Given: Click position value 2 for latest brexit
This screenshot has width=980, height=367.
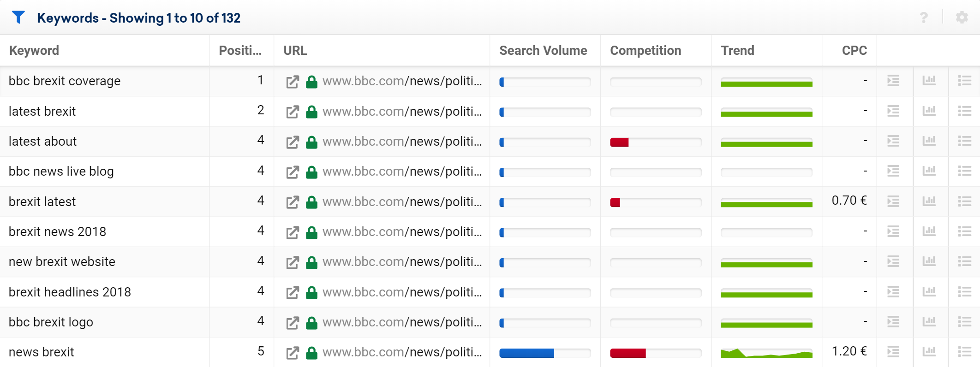Looking at the screenshot, I should coord(261,110).
